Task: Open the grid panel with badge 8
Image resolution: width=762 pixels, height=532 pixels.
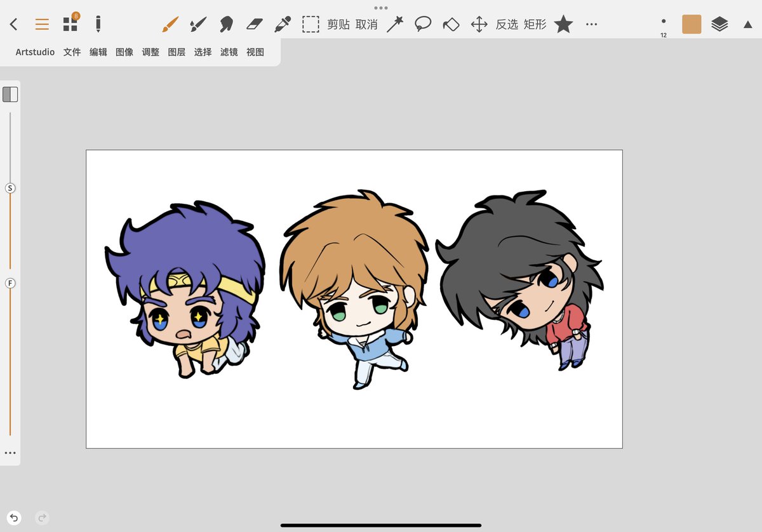Action: click(x=70, y=23)
